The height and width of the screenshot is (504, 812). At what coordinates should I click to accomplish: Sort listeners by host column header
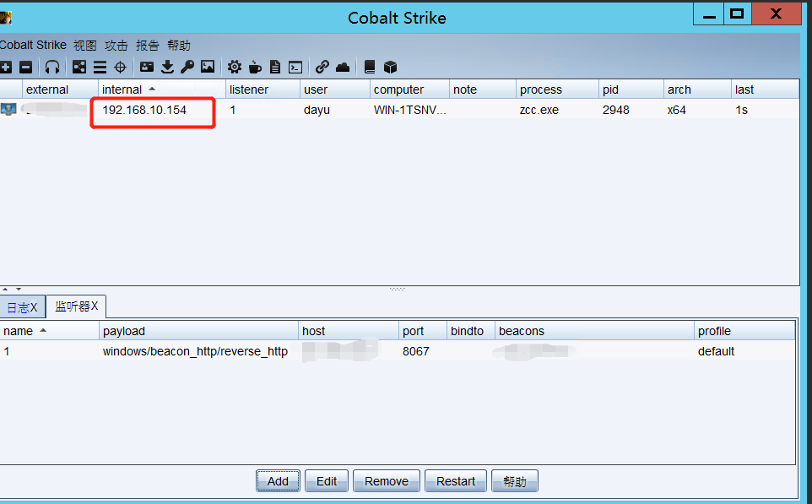tap(349, 330)
